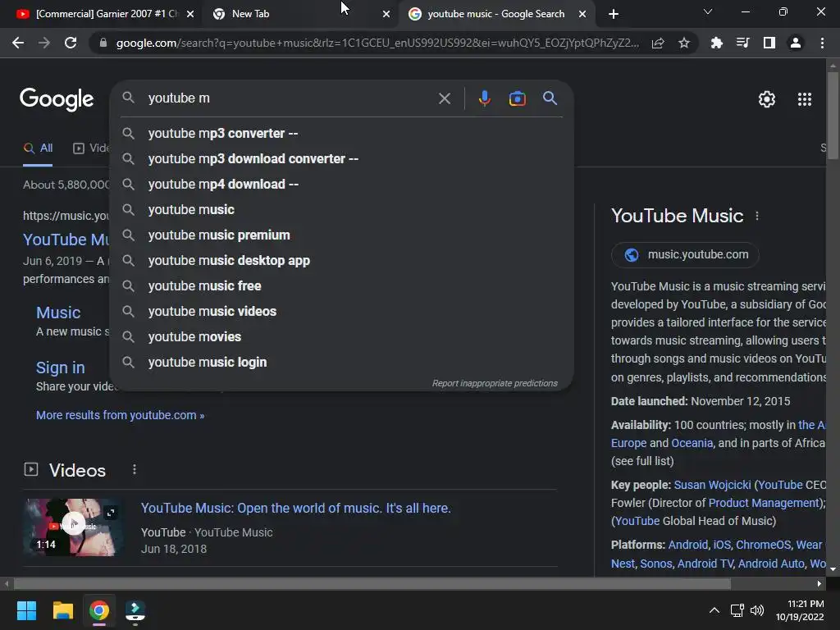Open the iOS platform link
This screenshot has width=840, height=630.
(x=722, y=545)
